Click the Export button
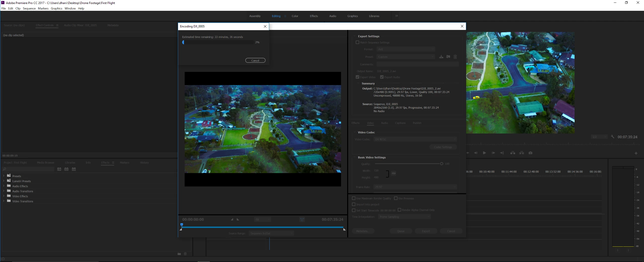Image resolution: width=644 pixels, height=262 pixels. [x=426, y=231]
